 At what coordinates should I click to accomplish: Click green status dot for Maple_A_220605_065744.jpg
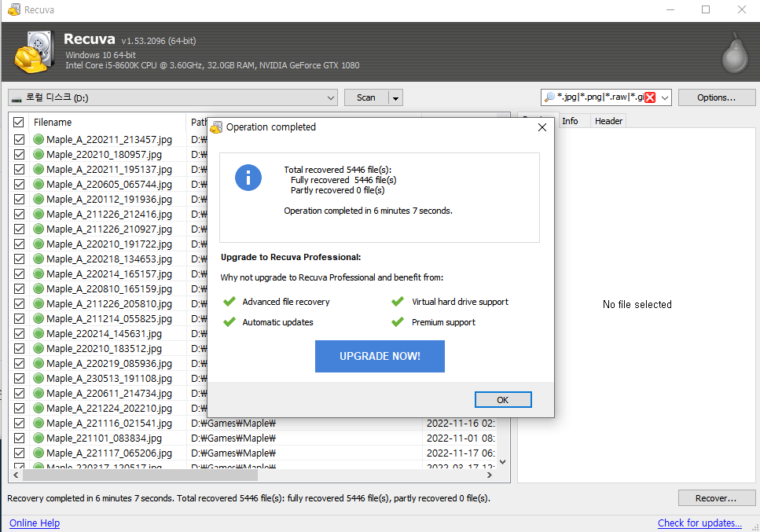pyautogui.click(x=39, y=184)
